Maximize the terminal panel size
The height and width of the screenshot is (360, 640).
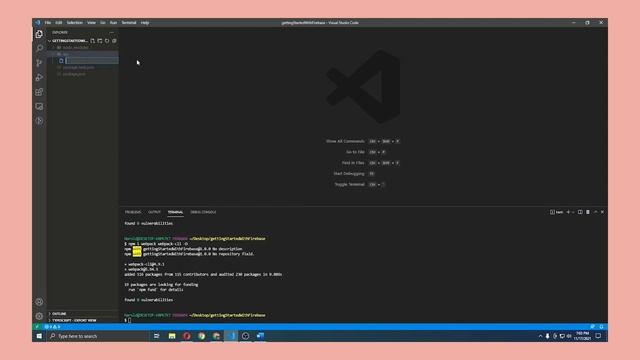pyautogui.click(x=596, y=212)
